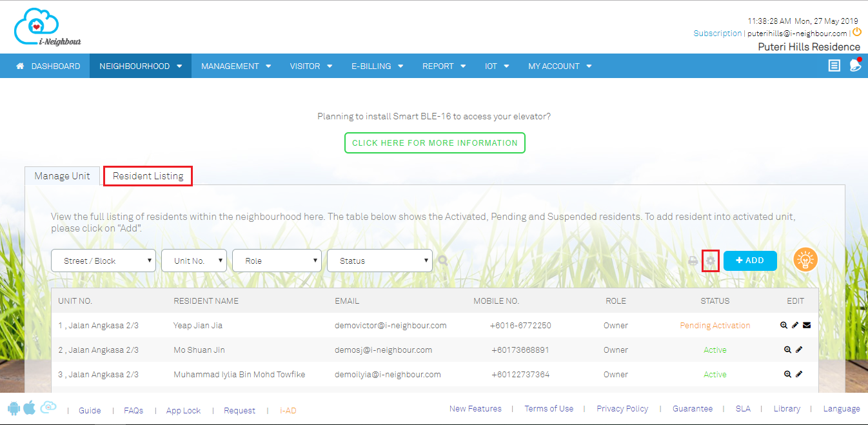Switch to the Manage Unit tab

point(63,175)
